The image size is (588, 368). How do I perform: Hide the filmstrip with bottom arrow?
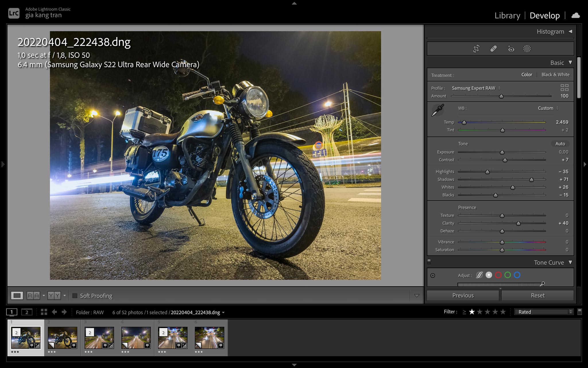pyautogui.click(x=294, y=365)
